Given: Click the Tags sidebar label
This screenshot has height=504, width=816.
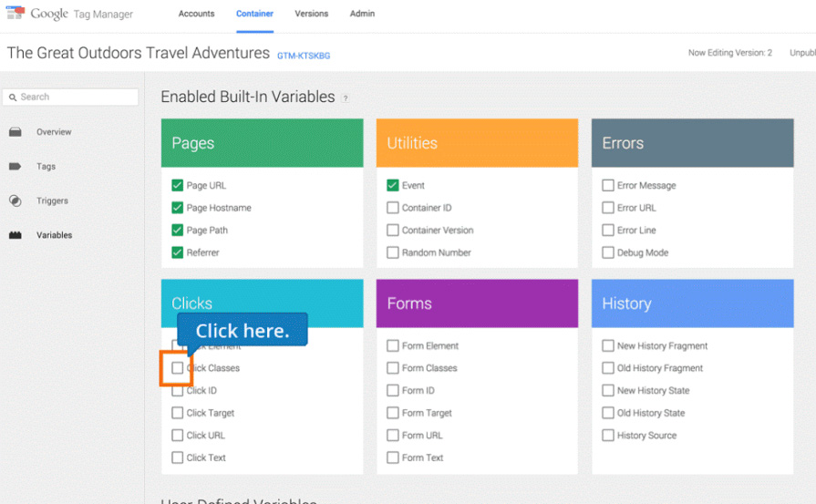Looking at the screenshot, I should [46, 167].
